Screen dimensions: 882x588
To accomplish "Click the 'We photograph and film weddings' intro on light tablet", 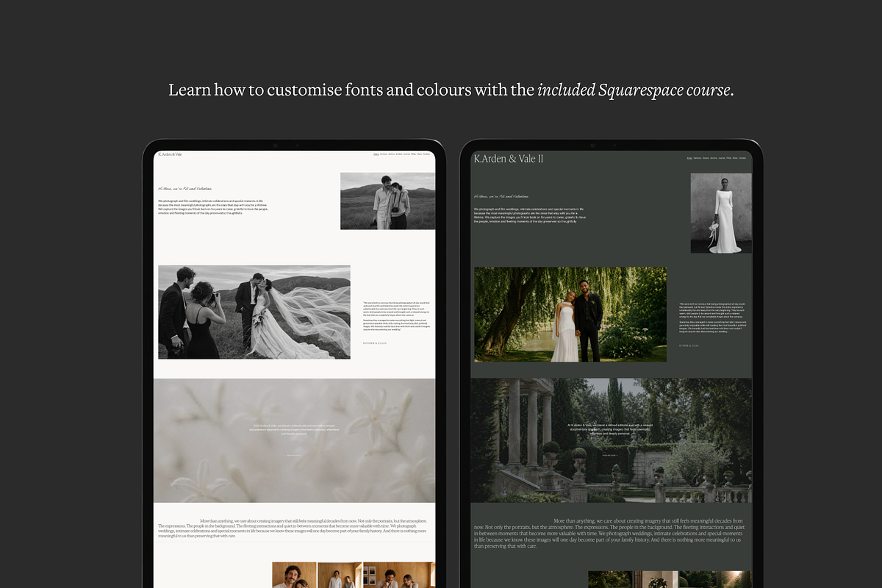I will (213, 207).
